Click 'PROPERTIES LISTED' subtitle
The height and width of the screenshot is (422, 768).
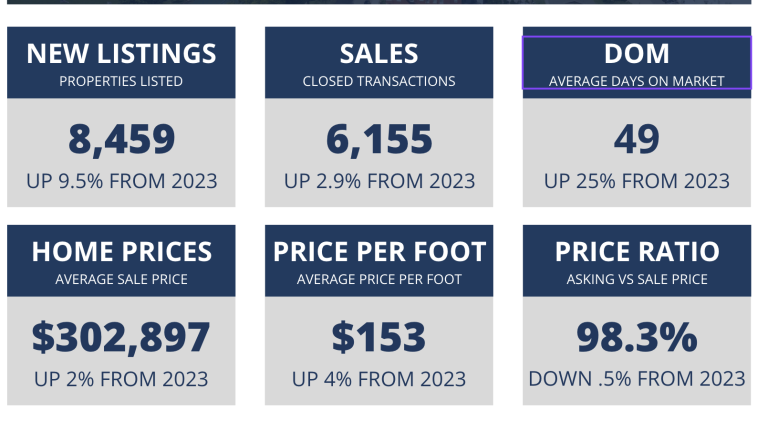[x=121, y=81]
